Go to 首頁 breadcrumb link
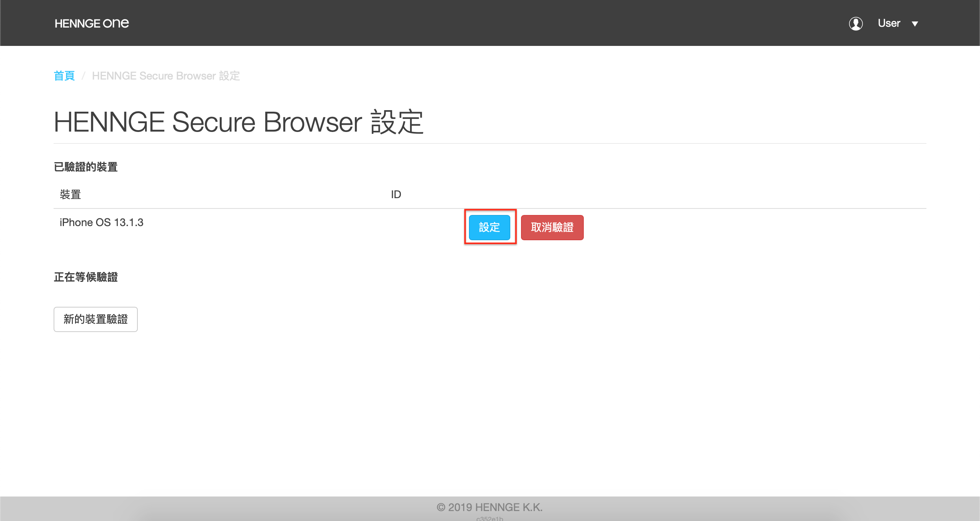 click(64, 76)
